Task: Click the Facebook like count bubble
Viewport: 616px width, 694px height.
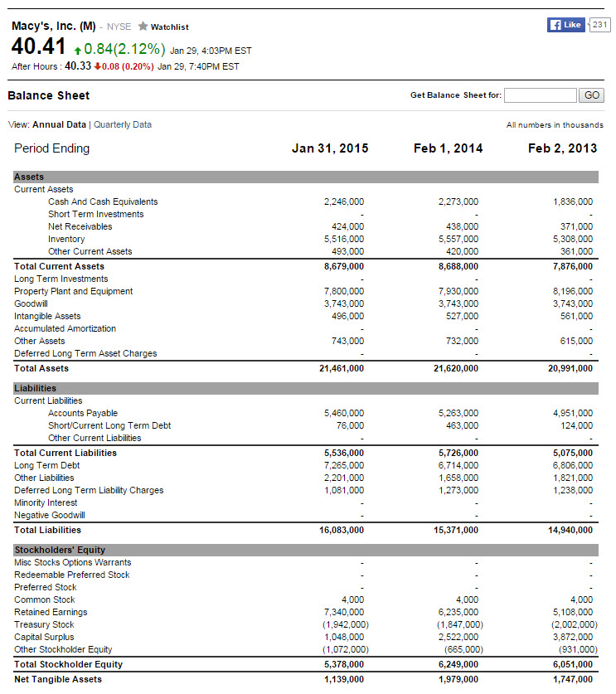Action: click(599, 25)
